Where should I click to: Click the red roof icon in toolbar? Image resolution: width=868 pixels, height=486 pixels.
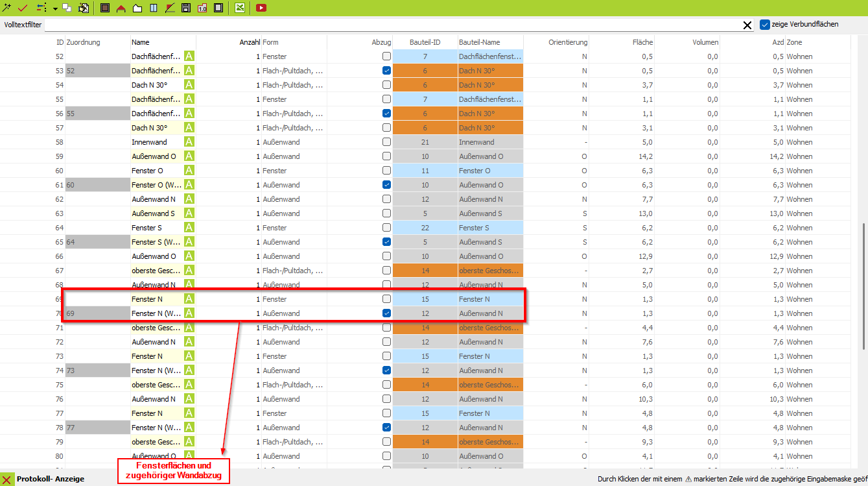[121, 8]
